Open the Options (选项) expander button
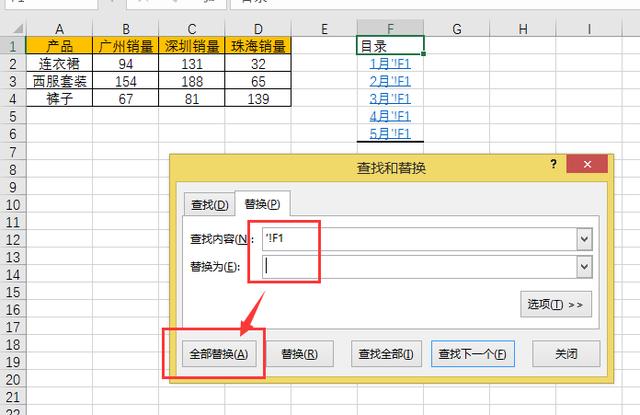This screenshot has height=415, width=640. 556,304
